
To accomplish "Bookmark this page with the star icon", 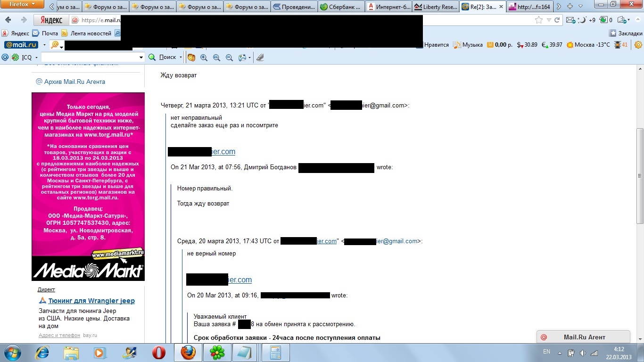I will coord(539,20).
